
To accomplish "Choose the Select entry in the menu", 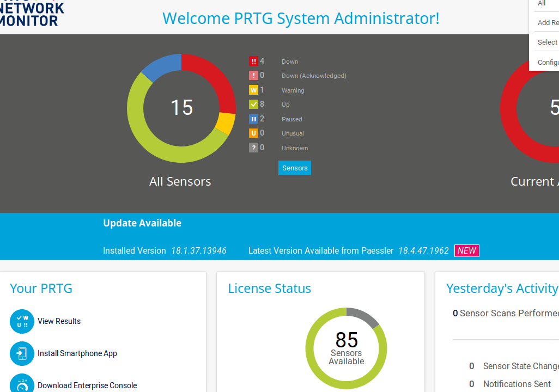I will [547, 42].
